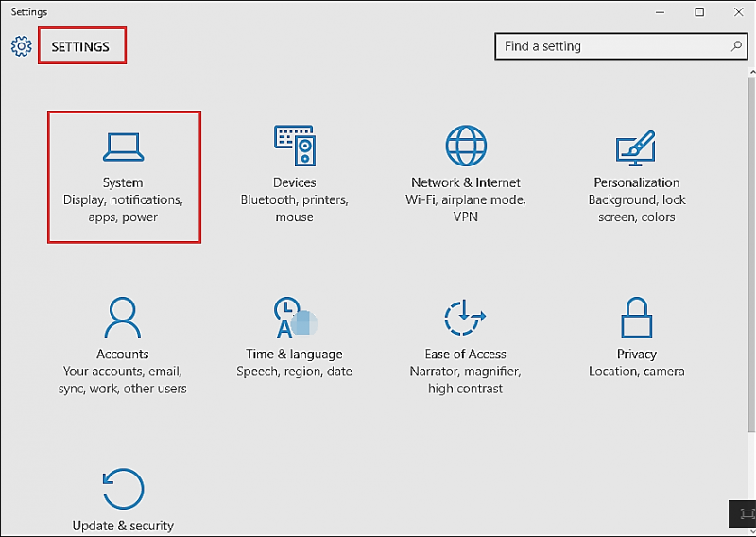Open the Personalization paintbrush icon
This screenshot has height=537, width=756.
636,147
